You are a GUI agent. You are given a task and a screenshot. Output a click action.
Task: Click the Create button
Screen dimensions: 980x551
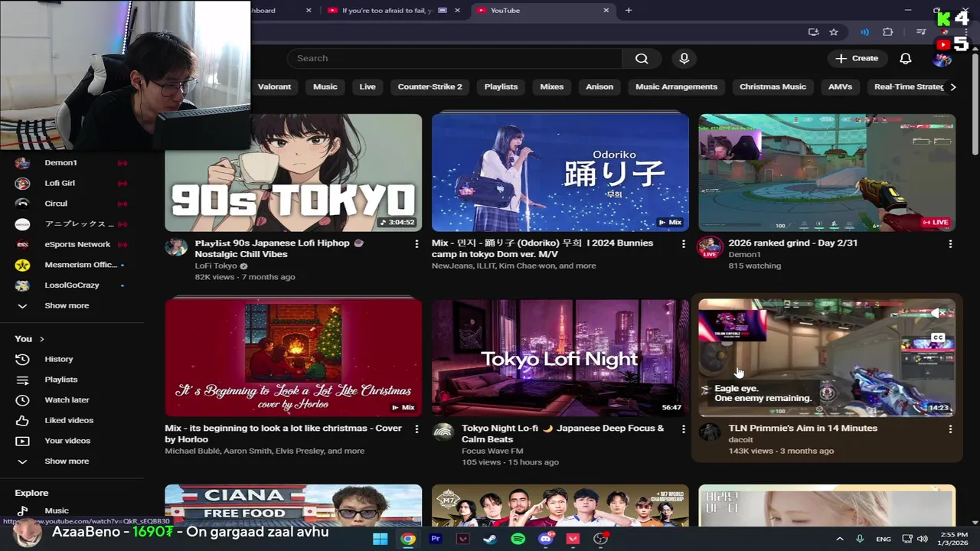point(857,58)
